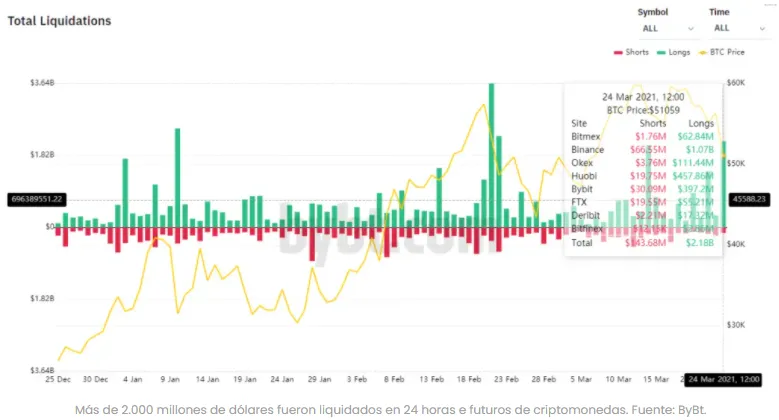Click the Okex row in tooltip

tap(642, 163)
